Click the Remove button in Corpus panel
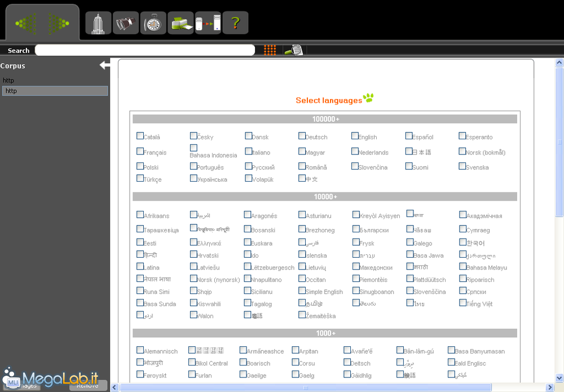Viewport: 564px width, 392px height. [x=88, y=386]
